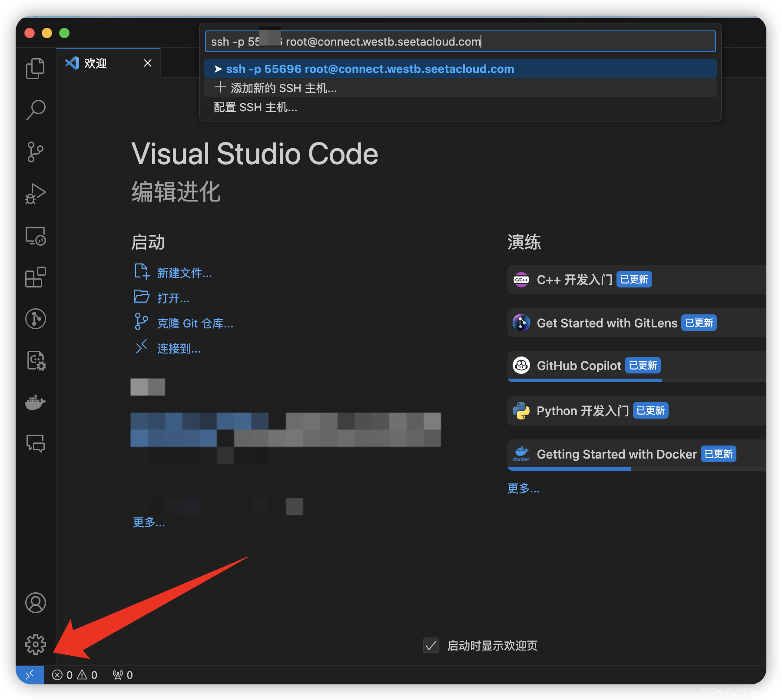Choose 配置 SSH 主机... option
The image size is (782, 700).
(x=460, y=107)
